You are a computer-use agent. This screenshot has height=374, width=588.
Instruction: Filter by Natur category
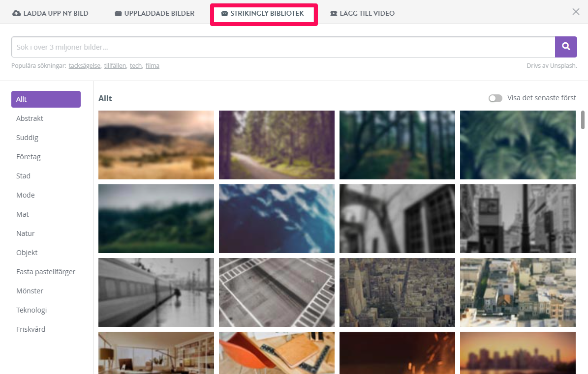(25, 233)
